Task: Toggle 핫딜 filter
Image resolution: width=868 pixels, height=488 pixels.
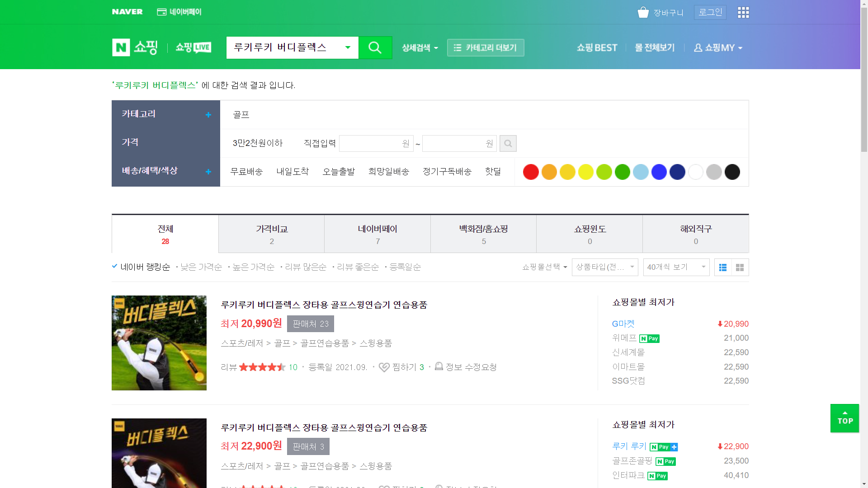Action: tap(493, 172)
